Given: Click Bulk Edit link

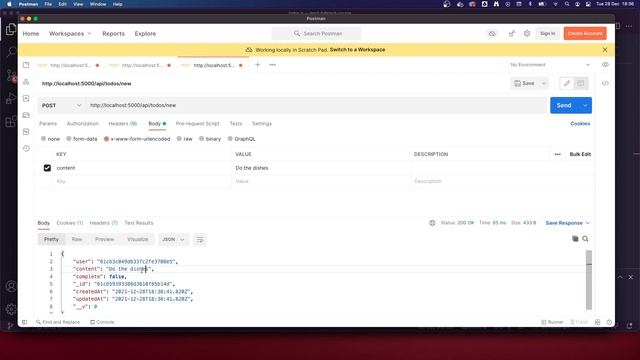Looking at the screenshot, I should [x=580, y=154].
